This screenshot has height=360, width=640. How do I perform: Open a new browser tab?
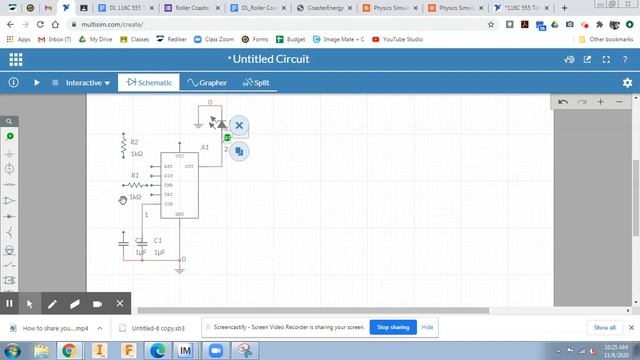coord(564,8)
